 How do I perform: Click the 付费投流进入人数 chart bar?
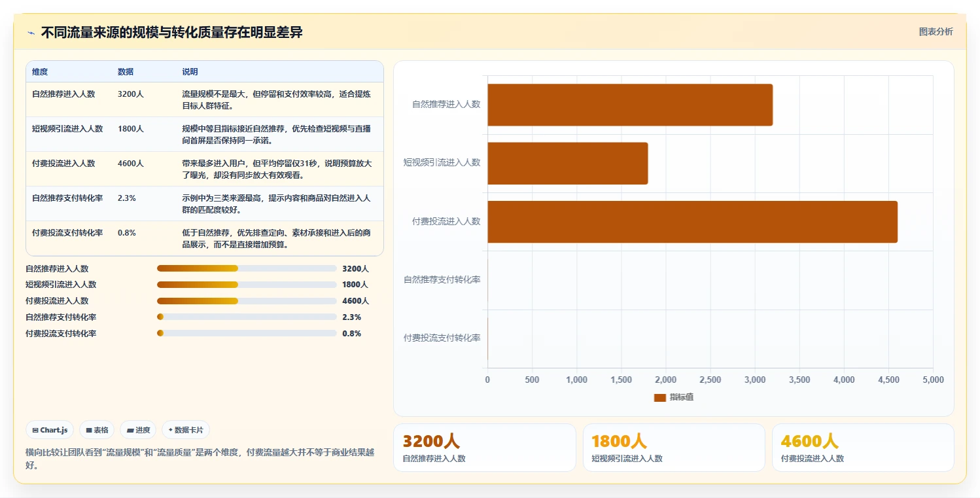pos(692,222)
